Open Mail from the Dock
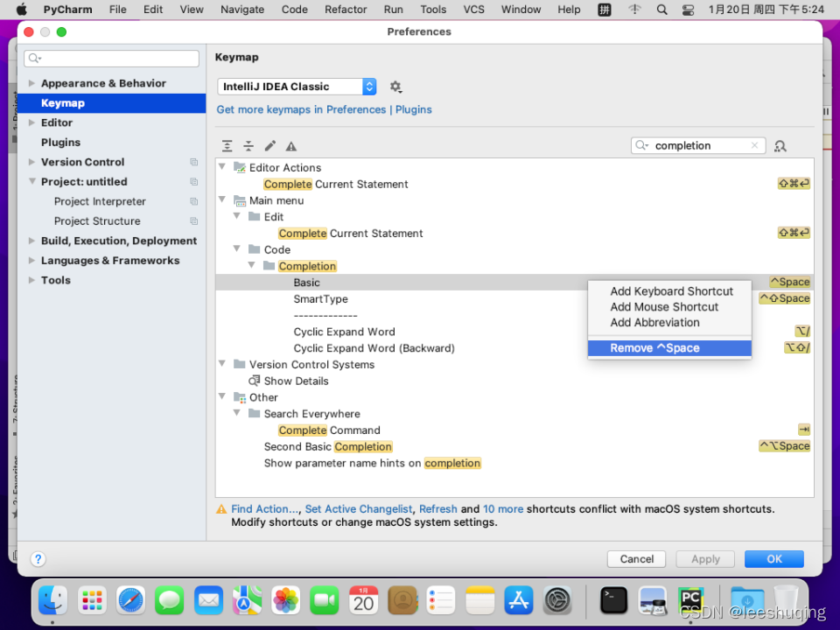The width and height of the screenshot is (840, 630). coord(208,599)
